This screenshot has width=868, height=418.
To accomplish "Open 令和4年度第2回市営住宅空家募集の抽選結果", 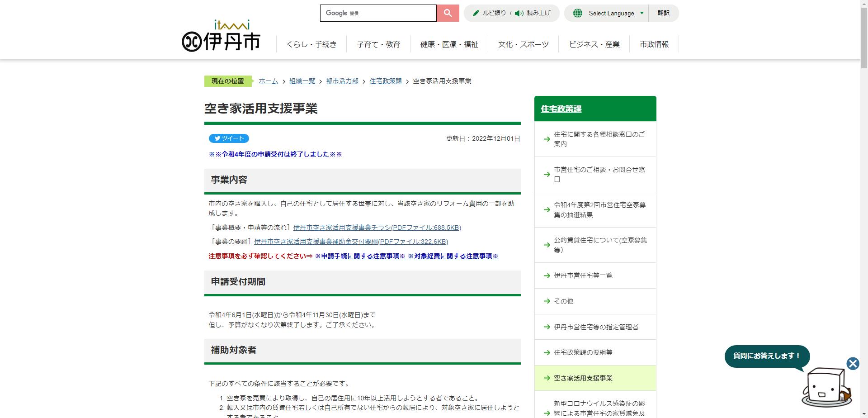I will (x=595, y=209).
